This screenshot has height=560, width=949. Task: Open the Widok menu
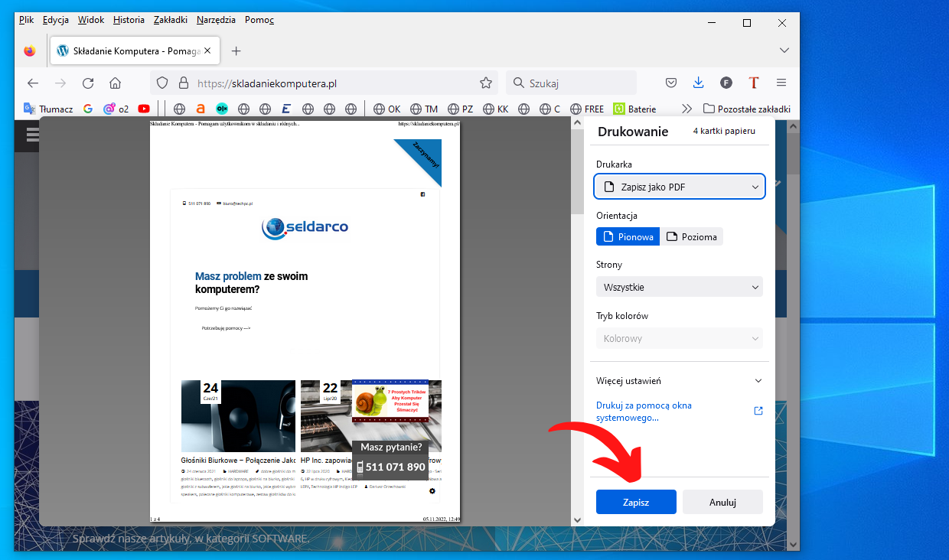click(91, 20)
